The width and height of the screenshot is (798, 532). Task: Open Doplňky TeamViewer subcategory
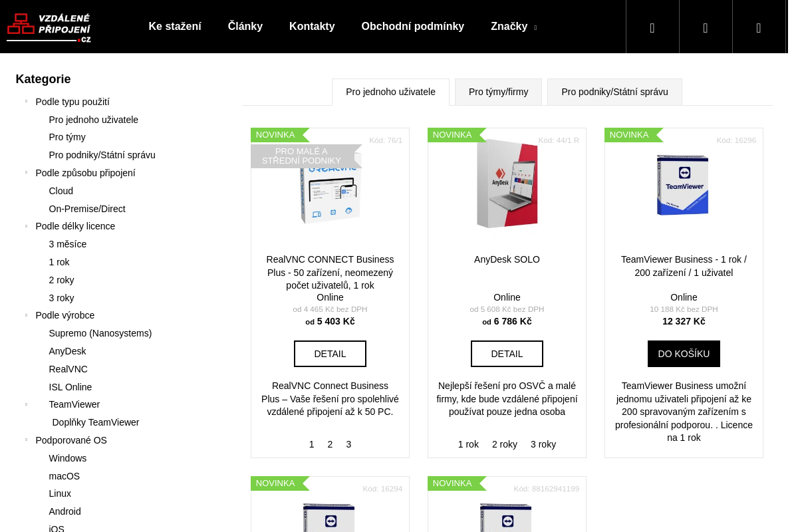(x=96, y=422)
